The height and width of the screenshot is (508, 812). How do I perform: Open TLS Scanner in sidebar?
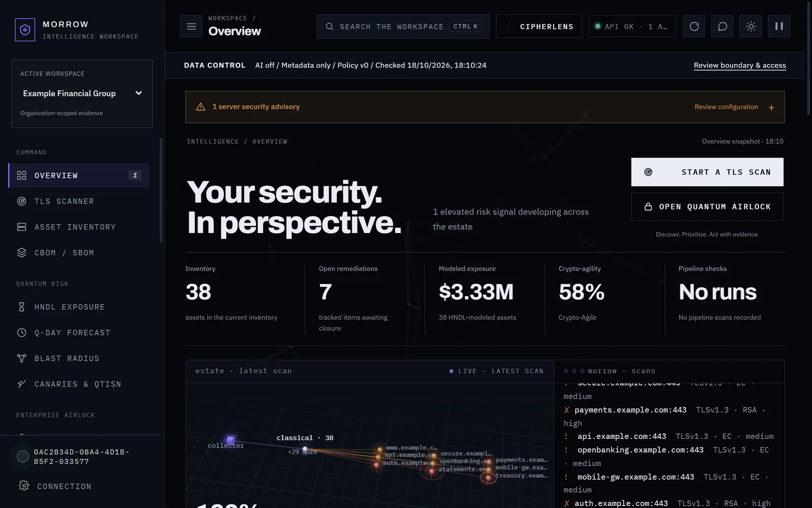[79, 201]
